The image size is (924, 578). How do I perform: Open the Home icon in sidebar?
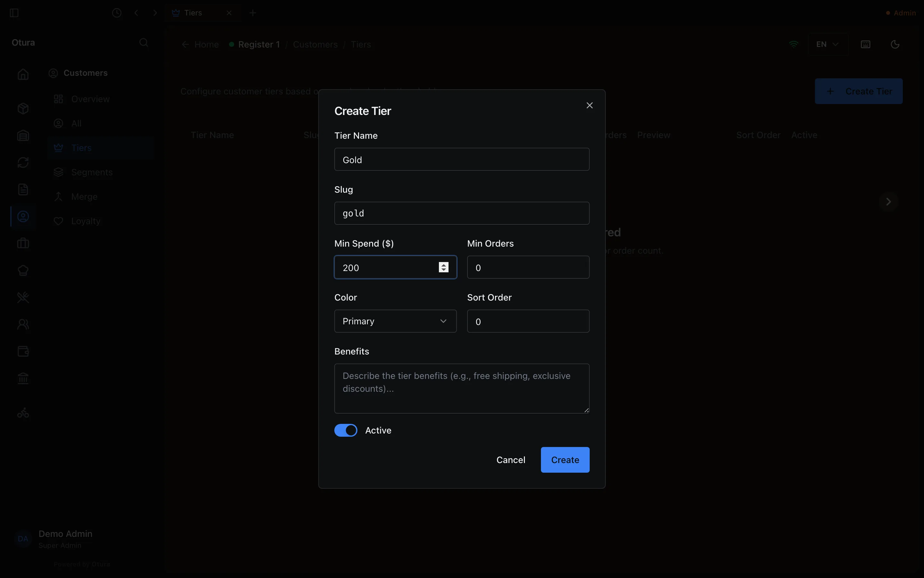point(23,74)
